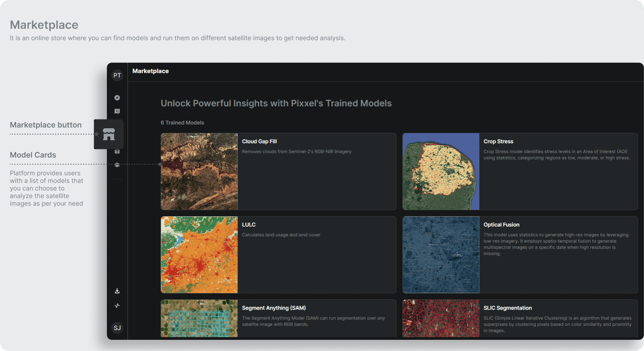The image size is (644, 351).
Task: Open the downloads icon in sidebar
Action: (117, 291)
